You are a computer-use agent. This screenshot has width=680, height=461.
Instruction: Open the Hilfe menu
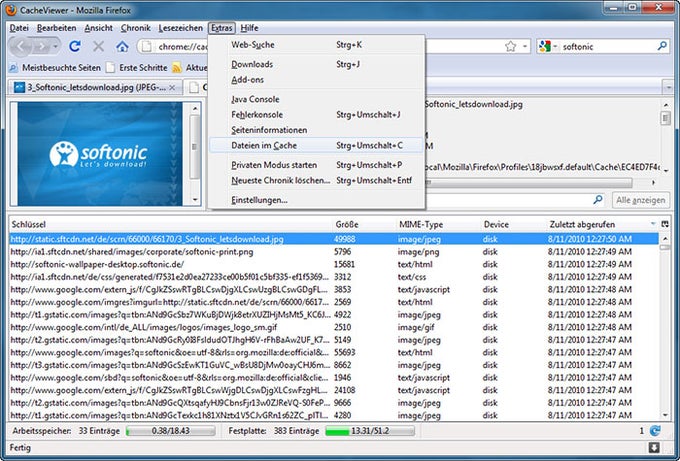[249, 28]
